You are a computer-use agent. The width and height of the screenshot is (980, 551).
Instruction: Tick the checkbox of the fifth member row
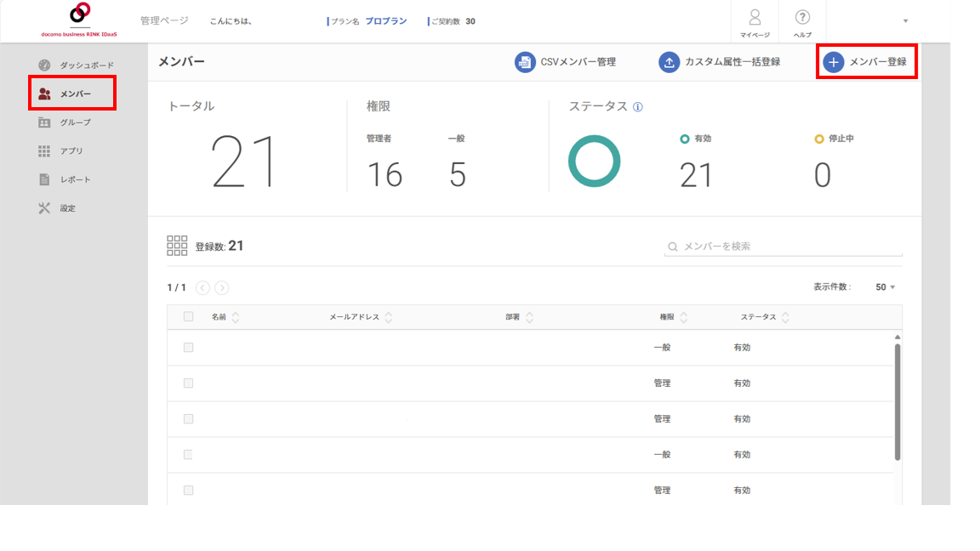tap(188, 491)
